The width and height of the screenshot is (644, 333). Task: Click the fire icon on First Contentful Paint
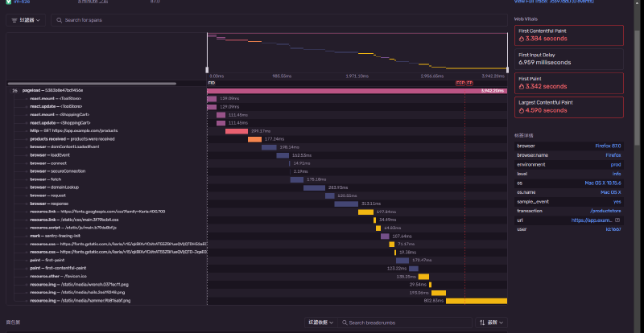click(522, 38)
